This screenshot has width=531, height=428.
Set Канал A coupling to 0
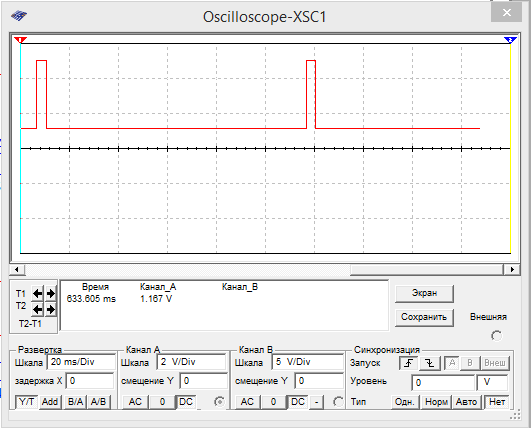[162, 402]
